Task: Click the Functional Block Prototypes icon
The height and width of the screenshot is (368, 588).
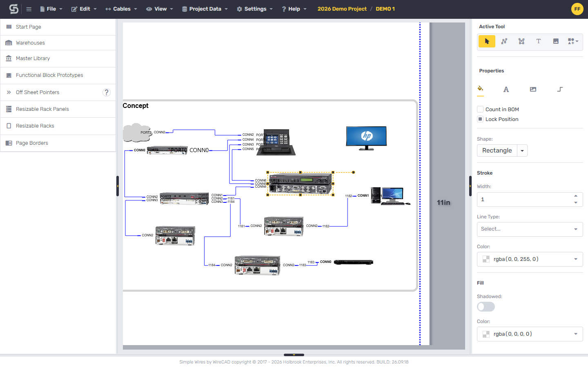Action: click(x=9, y=75)
